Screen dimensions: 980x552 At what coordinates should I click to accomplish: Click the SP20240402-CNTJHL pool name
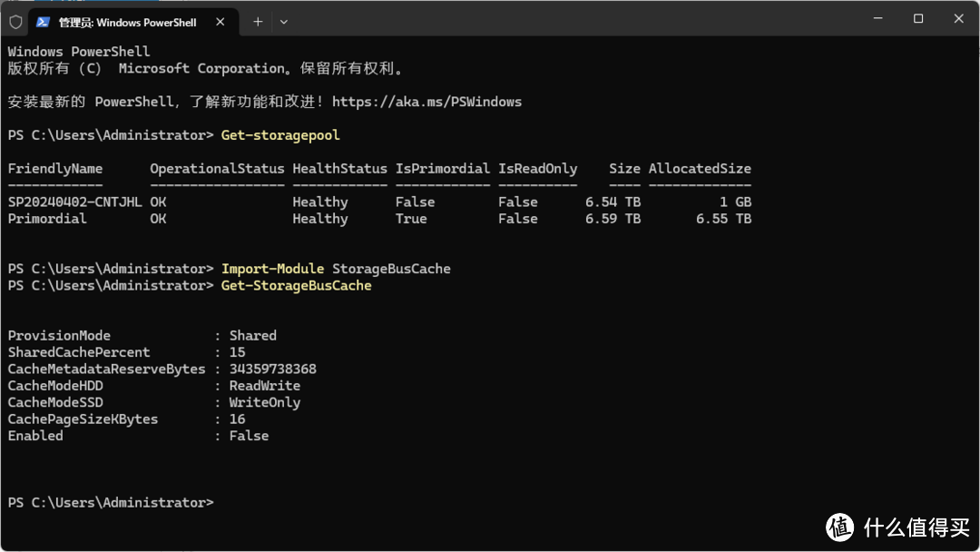pyautogui.click(x=75, y=202)
